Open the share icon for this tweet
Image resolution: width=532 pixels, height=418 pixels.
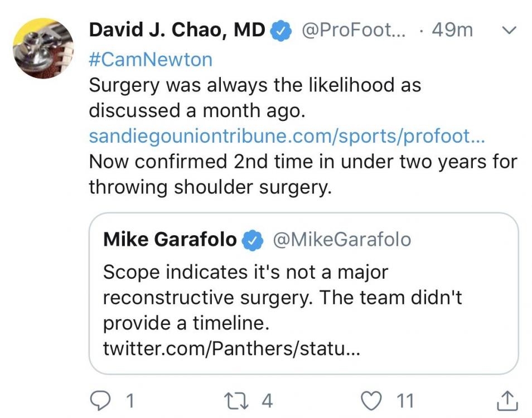[x=507, y=400]
